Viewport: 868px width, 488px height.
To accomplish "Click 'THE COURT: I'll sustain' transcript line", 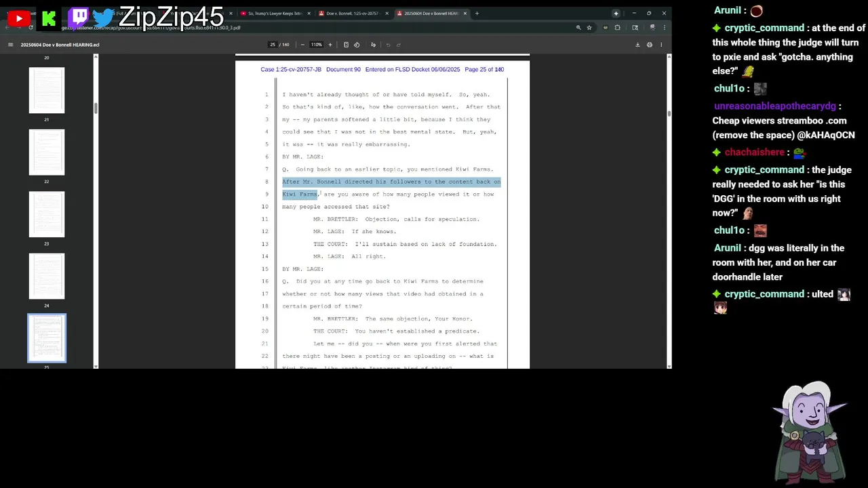I will pos(405,244).
